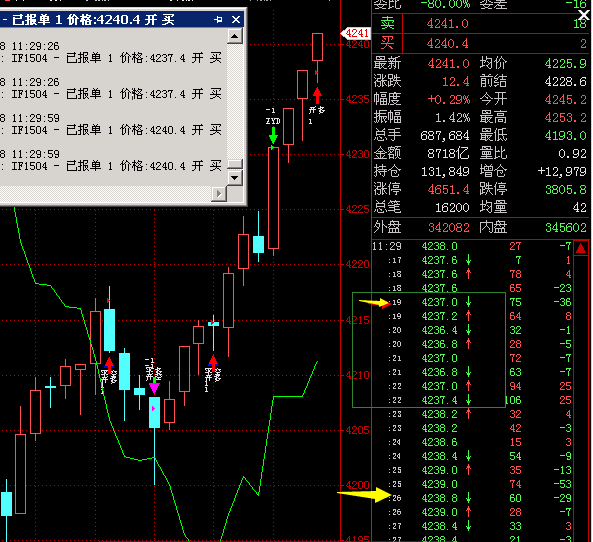Select the :17 tick row 4237.6
Viewport: 593px width, 542px height.
(x=472, y=260)
